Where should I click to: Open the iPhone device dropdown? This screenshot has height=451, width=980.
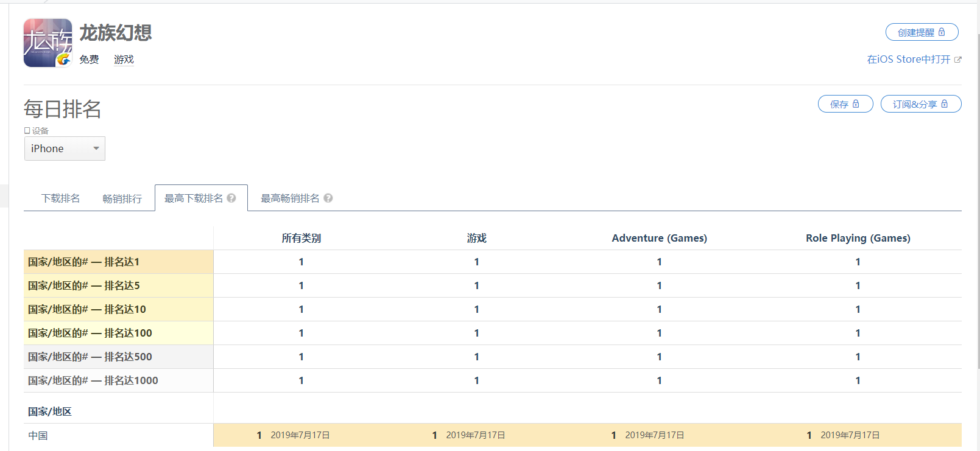pos(65,149)
